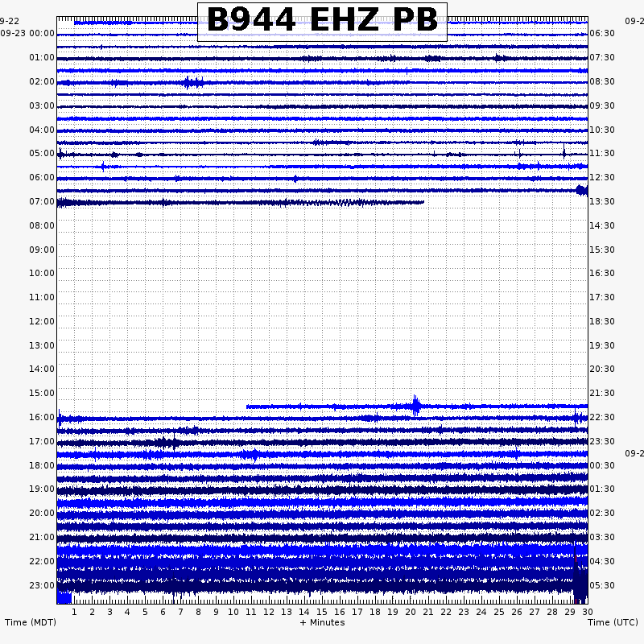Click the large seismic spike on the 15:30 MDT trace

click(x=415, y=406)
